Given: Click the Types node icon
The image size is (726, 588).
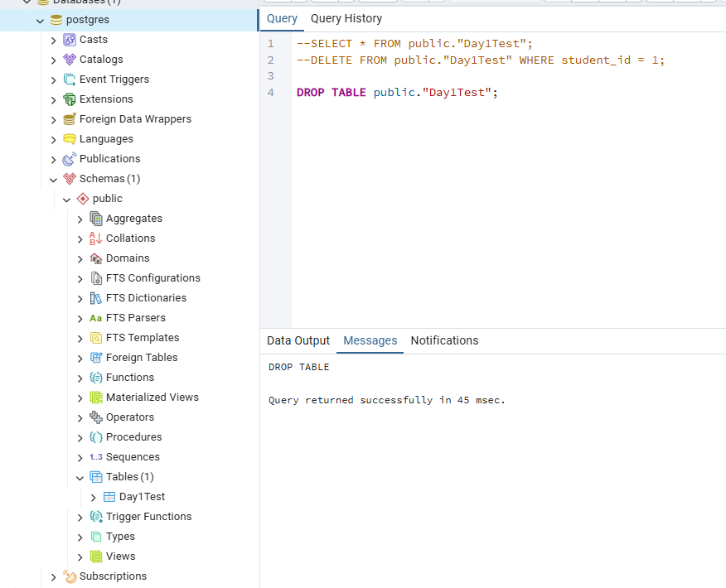Looking at the screenshot, I should 96,537.
